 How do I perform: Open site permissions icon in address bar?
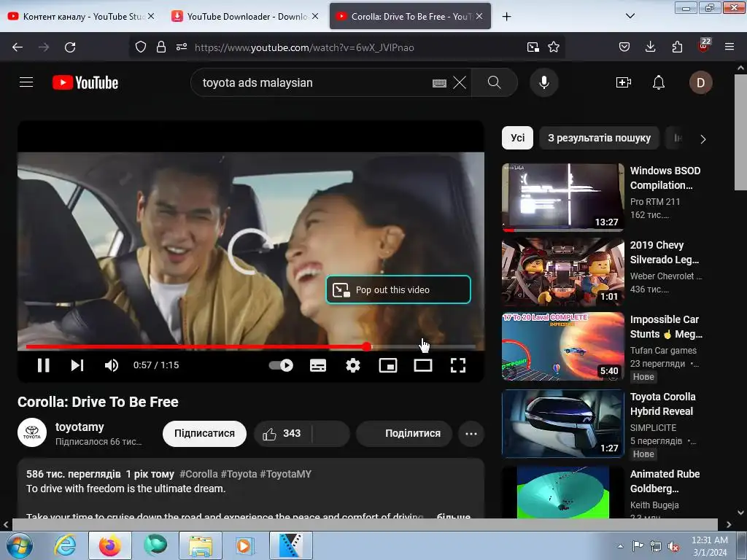tap(182, 47)
